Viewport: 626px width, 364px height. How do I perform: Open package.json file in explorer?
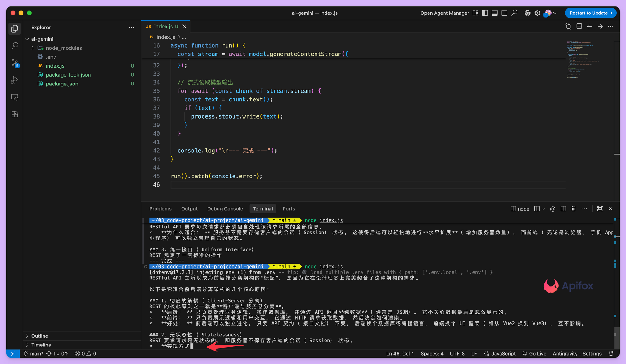point(62,84)
